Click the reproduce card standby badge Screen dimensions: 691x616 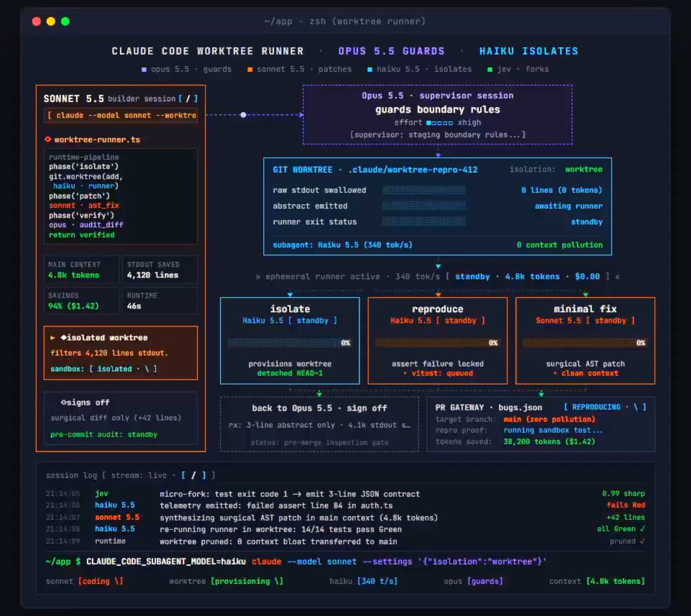(x=461, y=321)
